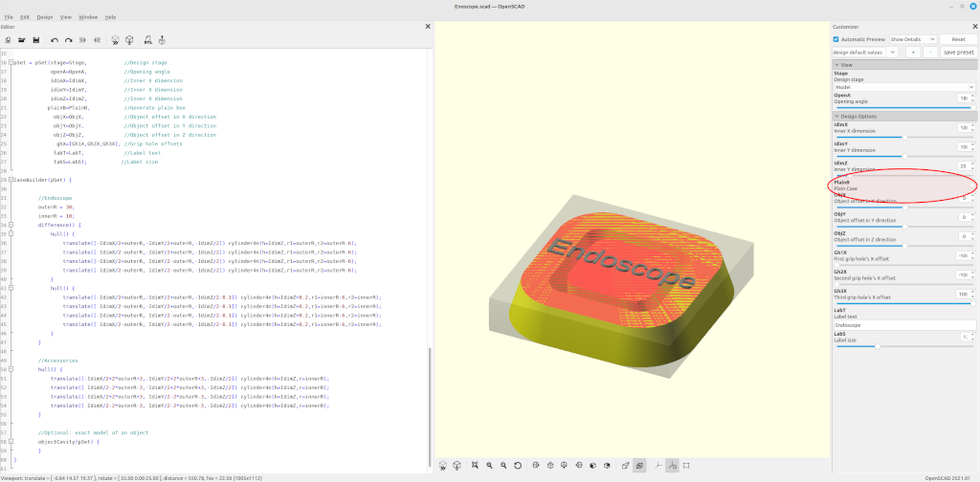Click the Undo arrow in editor toolbar
This screenshot has height=482, width=980.
pyautogui.click(x=55, y=40)
